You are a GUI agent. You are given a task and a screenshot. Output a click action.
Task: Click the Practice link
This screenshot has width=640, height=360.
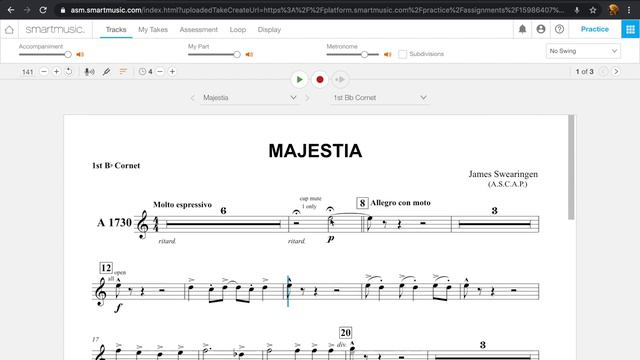(x=594, y=29)
